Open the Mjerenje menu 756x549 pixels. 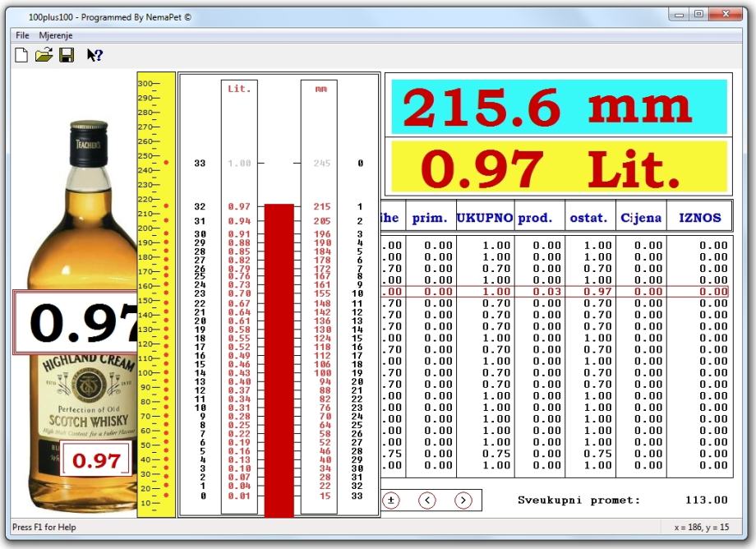click(x=56, y=36)
